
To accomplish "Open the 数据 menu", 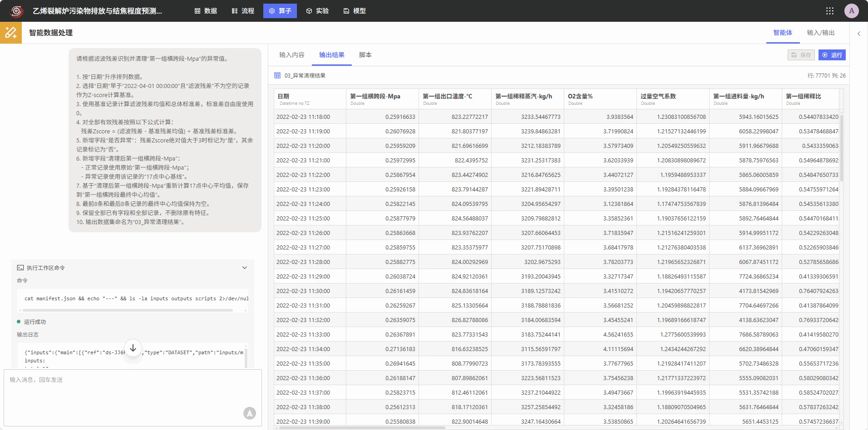I will coord(206,11).
